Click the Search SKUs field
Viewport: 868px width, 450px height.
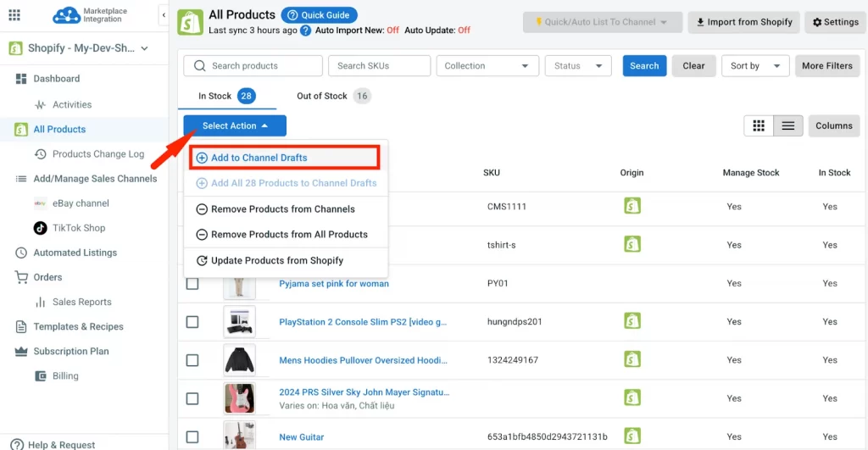(379, 66)
